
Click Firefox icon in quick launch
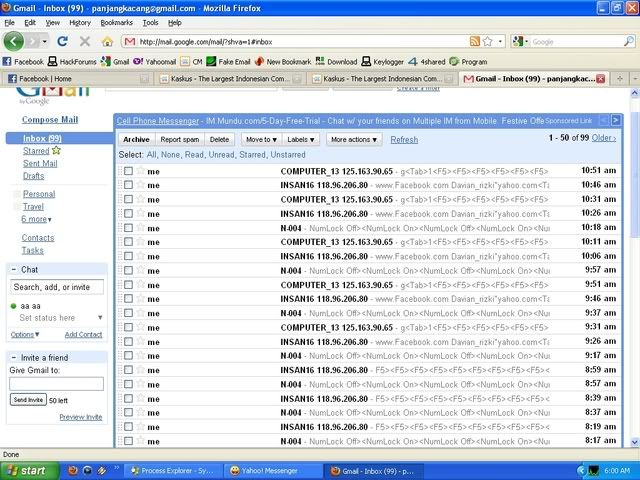coord(72,471)
